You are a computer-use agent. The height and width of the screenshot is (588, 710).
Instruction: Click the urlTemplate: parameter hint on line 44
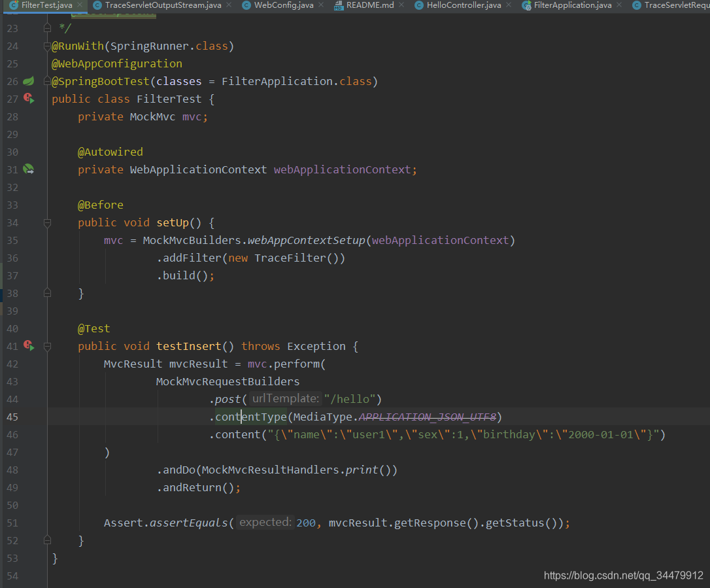(285, 398)
